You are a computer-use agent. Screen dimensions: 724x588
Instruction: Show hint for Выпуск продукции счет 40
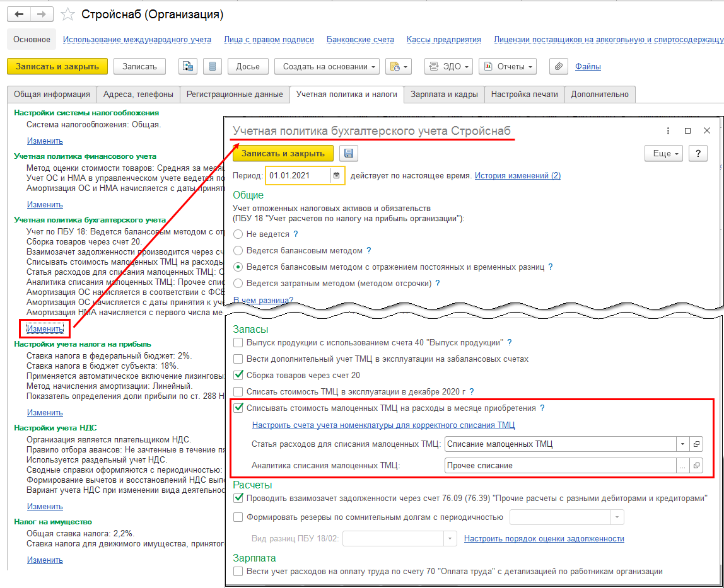point(510,342)
